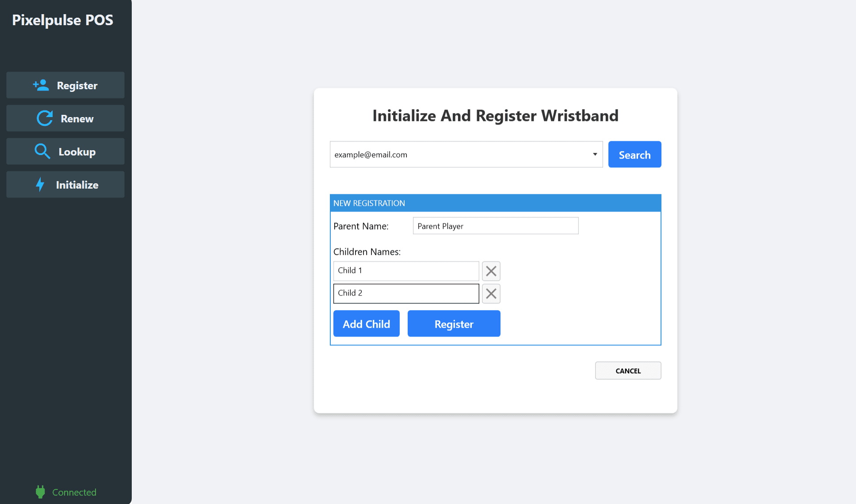Click the CANCEL button
Viewport: 856px width, 504px height.
628,370
